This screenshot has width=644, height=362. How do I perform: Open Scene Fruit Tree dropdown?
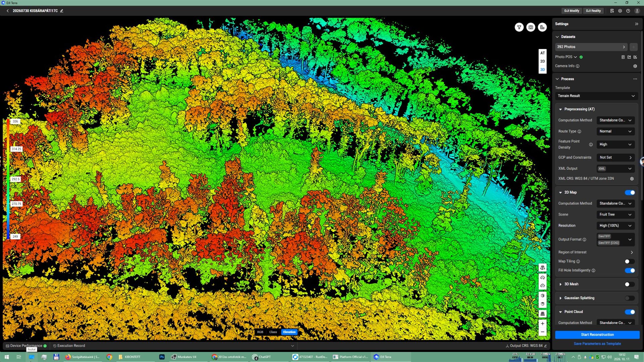[x=615, y=215]
